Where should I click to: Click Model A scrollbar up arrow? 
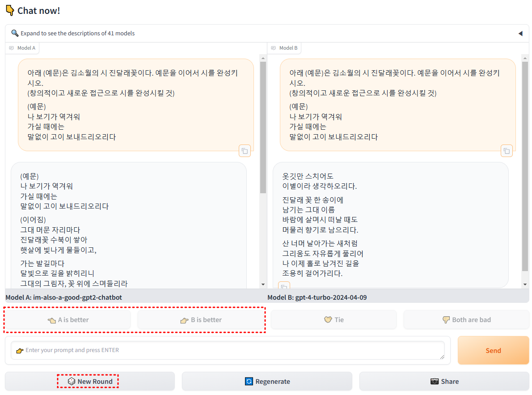263,59
